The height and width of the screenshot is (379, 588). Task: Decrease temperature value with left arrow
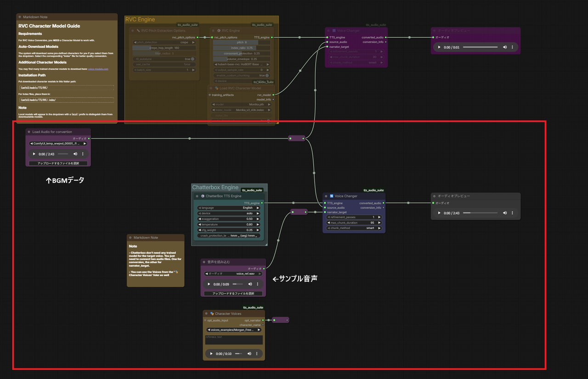200,224
